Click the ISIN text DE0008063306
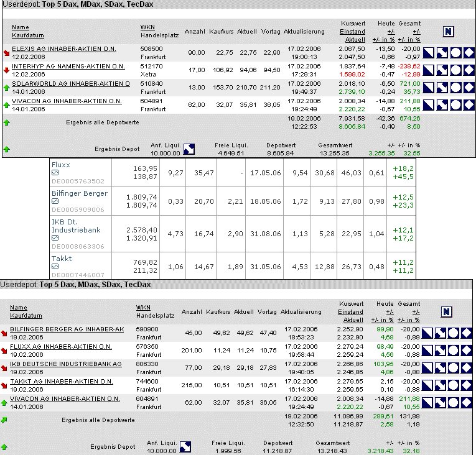 pos(78,246)
